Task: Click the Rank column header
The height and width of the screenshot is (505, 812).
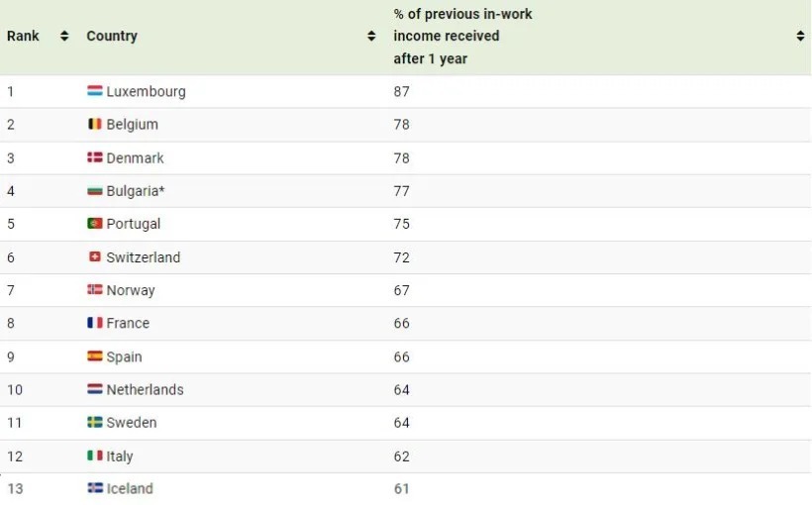Action: [x=23, y=36]
